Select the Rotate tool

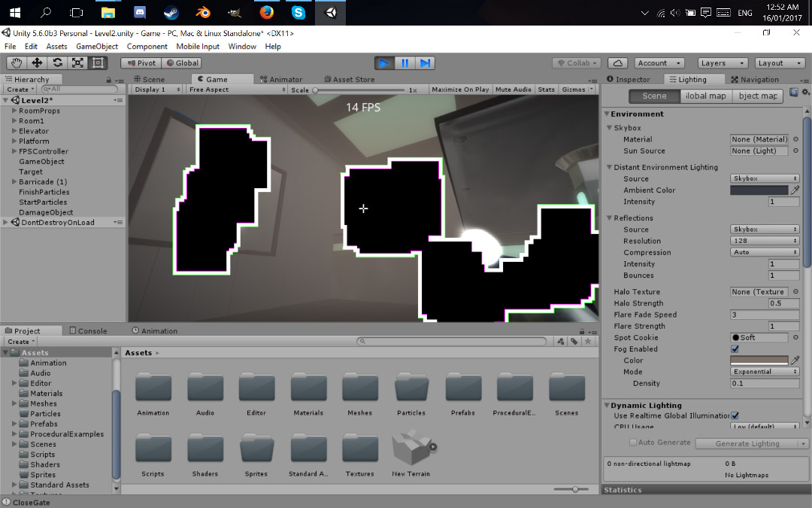[57, 63]
